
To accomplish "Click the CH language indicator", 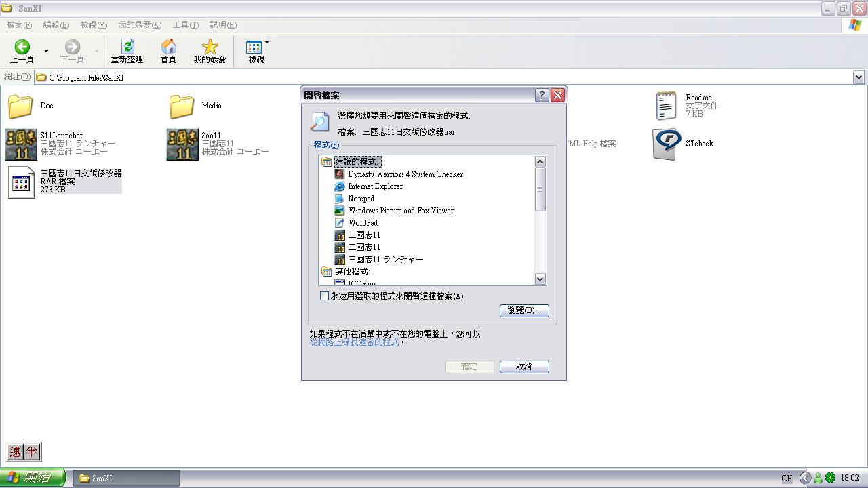I will pyautogui.click(x=787, y=478).
